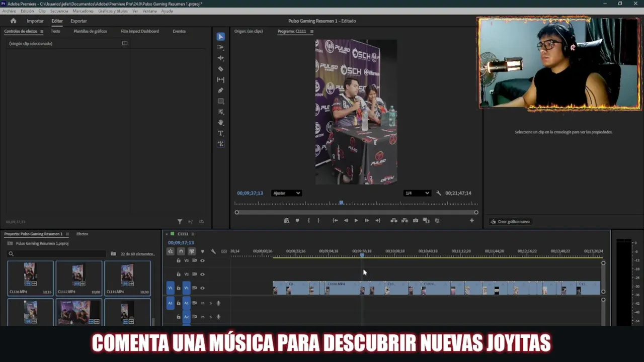Step back one frame

[x=346, y=220]
